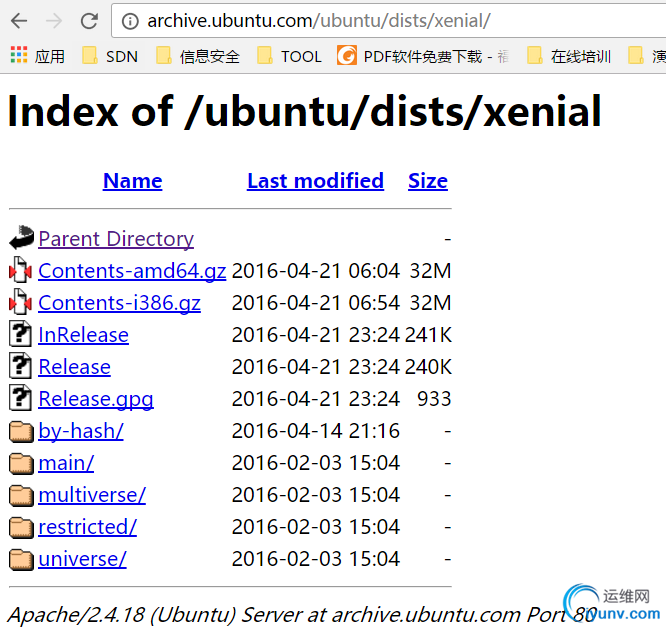
Task: Click the '240K' size of Release
Action: [428, 367]
